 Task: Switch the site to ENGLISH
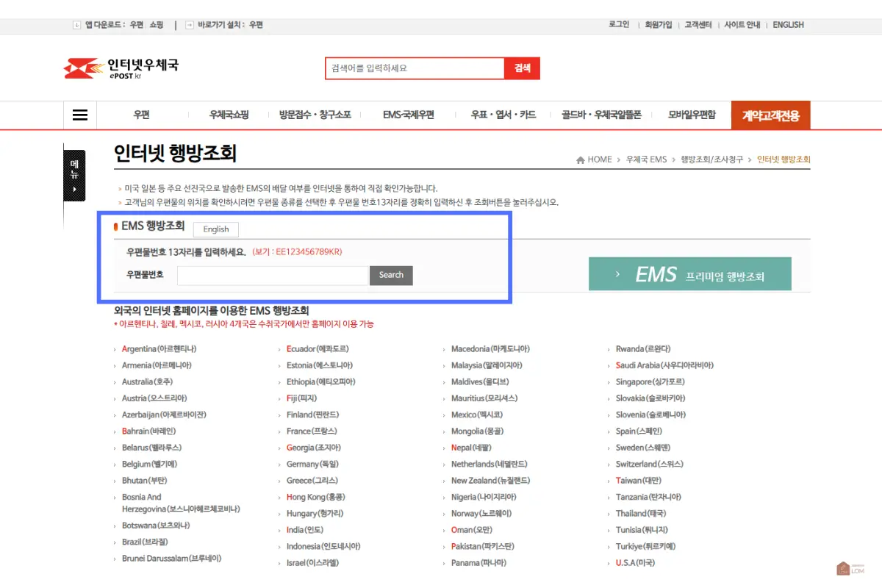787,24
